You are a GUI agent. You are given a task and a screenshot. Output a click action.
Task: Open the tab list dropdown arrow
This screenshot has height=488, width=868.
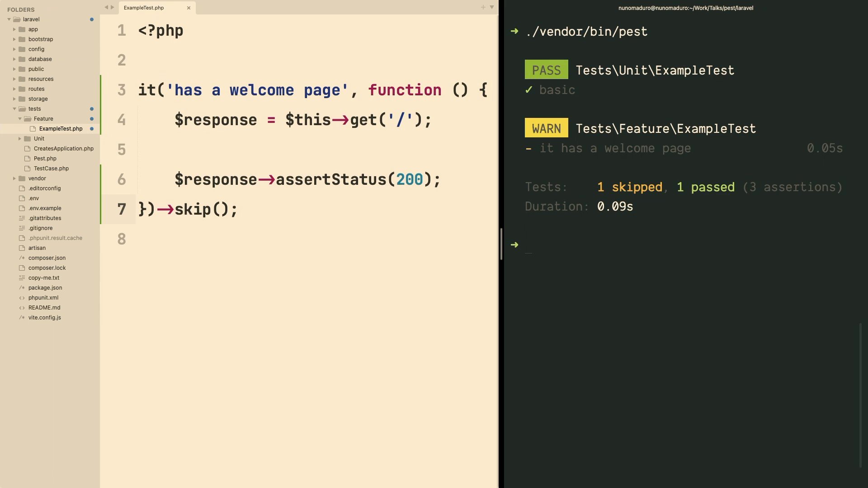(x=492, y=7)
